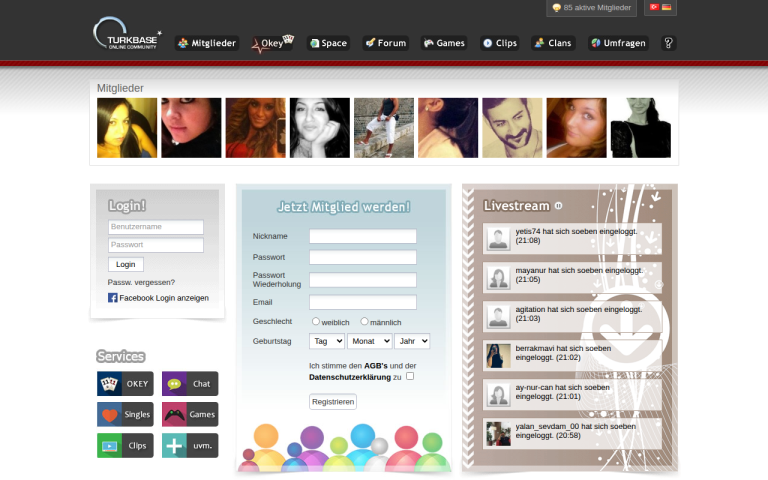Screen dimensions: 768x480
Task: Click the Login button
Action: pos(126,264)
